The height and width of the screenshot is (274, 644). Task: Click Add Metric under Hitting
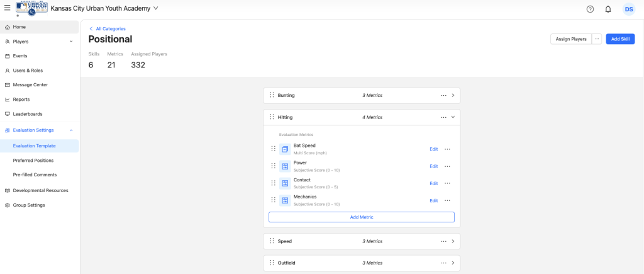[x=361, y=217]
